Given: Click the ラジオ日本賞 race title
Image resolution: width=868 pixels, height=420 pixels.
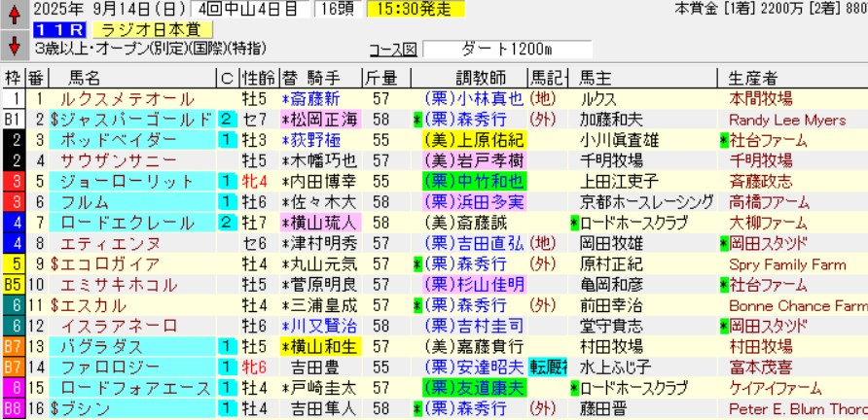Looking at the screenshot, I should point(154,30).
